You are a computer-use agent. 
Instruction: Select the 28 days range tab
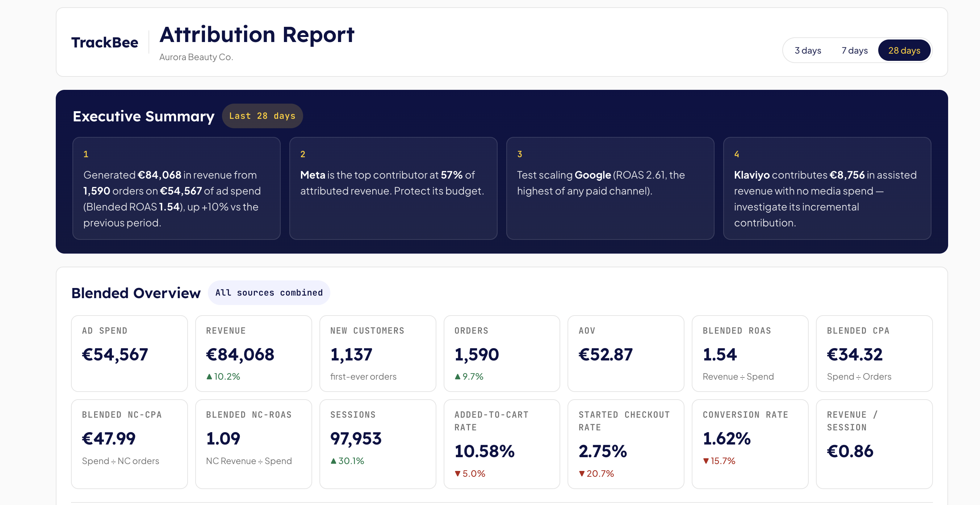pyautogui.click(x=904, y=50)
